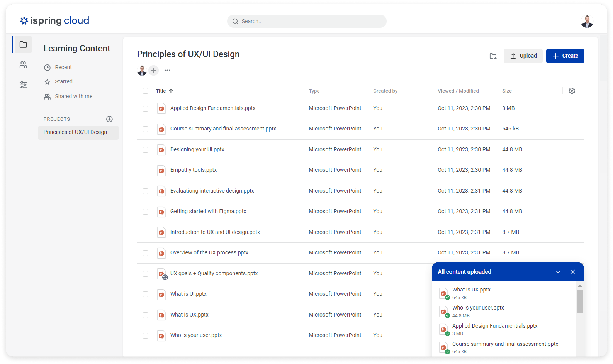Viewport: 613px width, 364px height.
Task: Check the Who is your user.pptx row checkbox
Action: 145,335
